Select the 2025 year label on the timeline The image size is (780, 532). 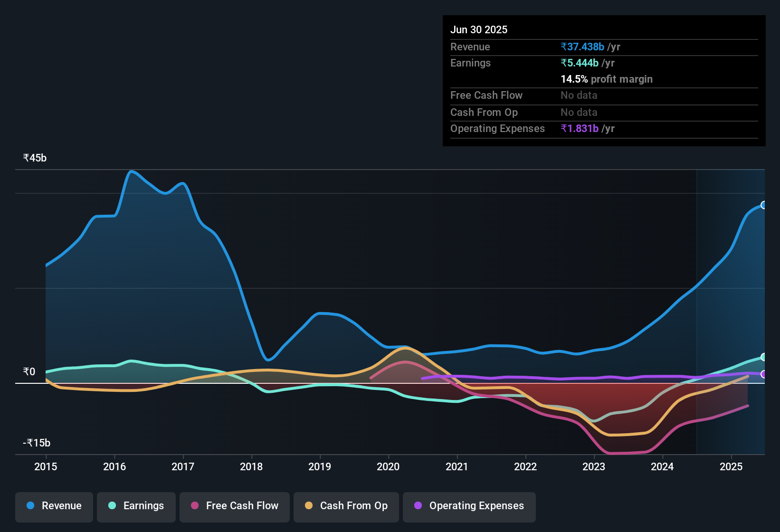(x=731, y=467)
